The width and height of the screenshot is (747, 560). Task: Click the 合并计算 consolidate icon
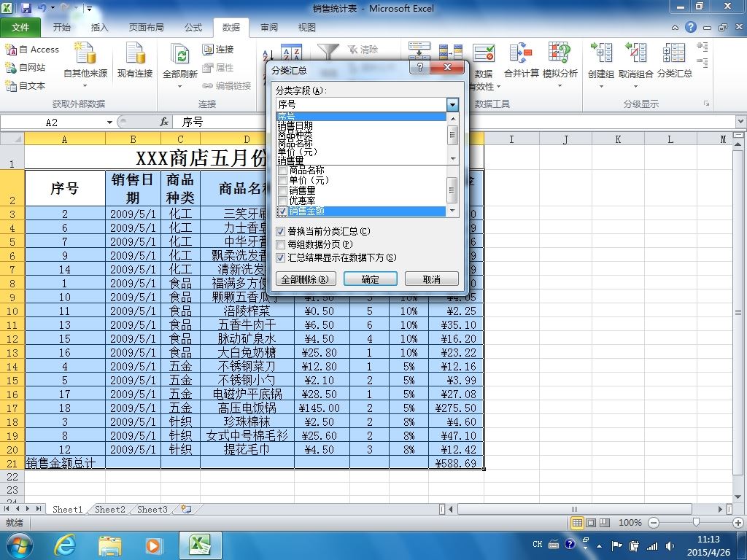[x=521, y=52]
